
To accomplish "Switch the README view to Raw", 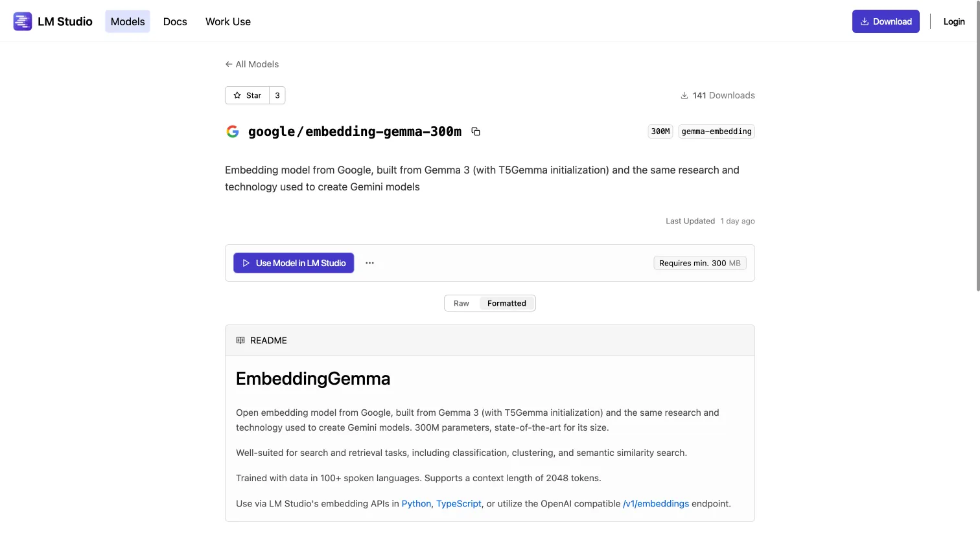I will pyautogui.click(x=461, y=302).
